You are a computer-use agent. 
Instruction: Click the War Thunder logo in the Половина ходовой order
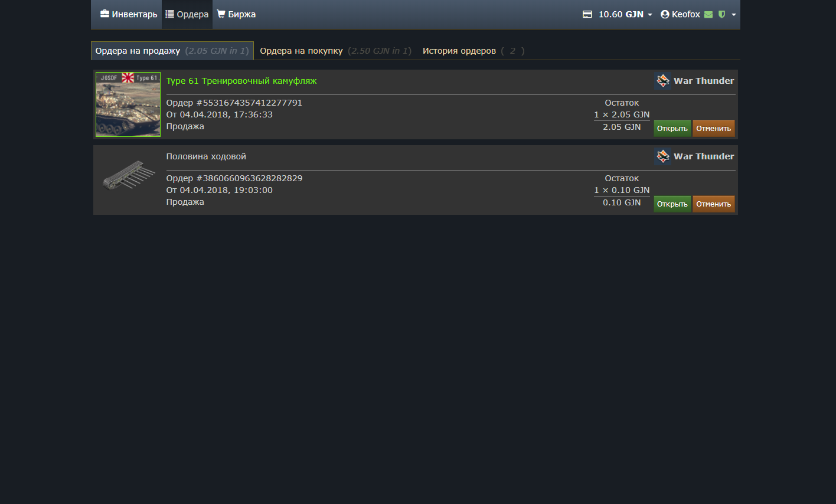(662, 156)
